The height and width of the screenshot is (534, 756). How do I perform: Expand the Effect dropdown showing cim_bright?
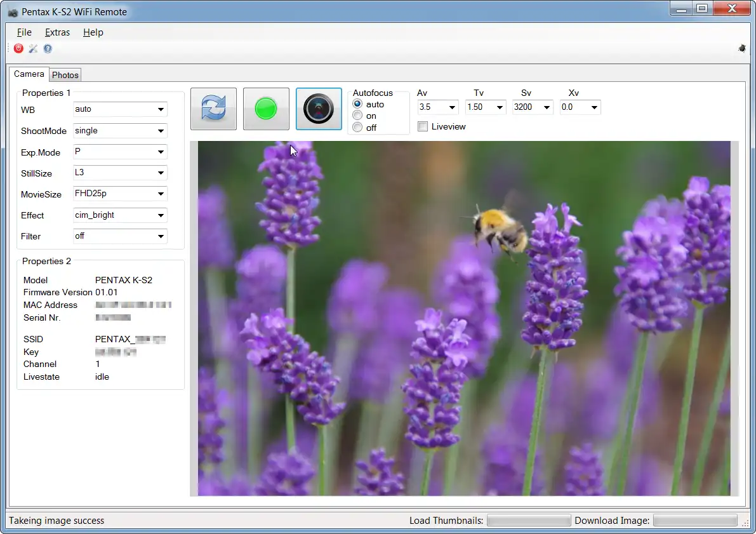[x=161, y=215]
